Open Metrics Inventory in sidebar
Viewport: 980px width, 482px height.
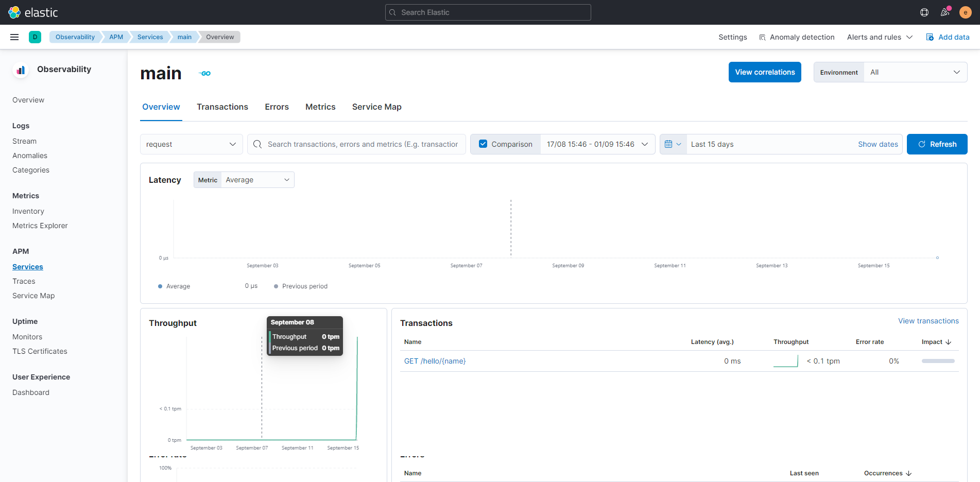28,211
